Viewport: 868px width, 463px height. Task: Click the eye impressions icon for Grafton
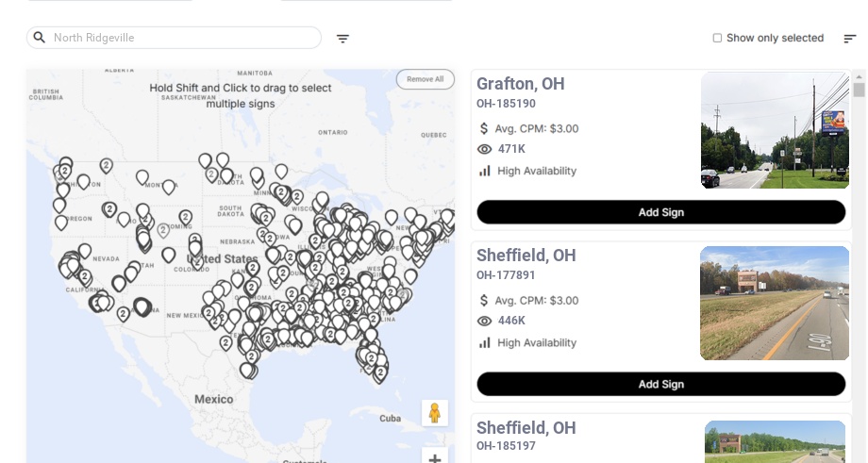click(x=485, y=149)
